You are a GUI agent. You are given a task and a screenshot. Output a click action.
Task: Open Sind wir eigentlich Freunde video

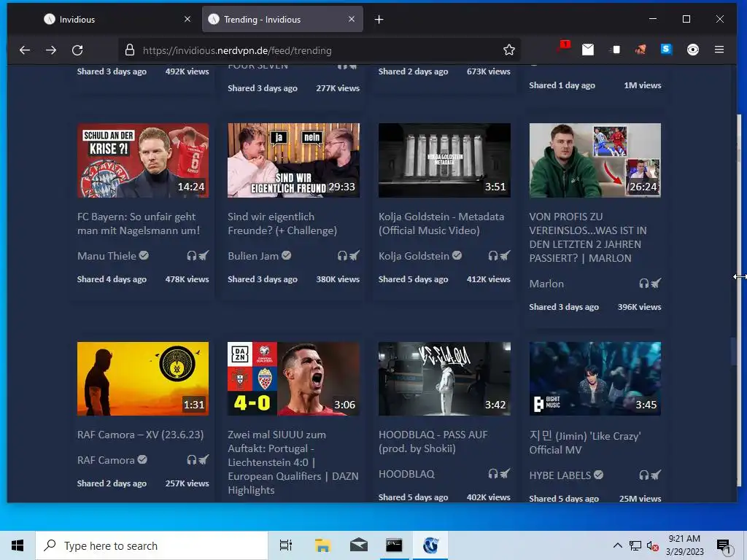pyautogui.click(x=282, y=223)
